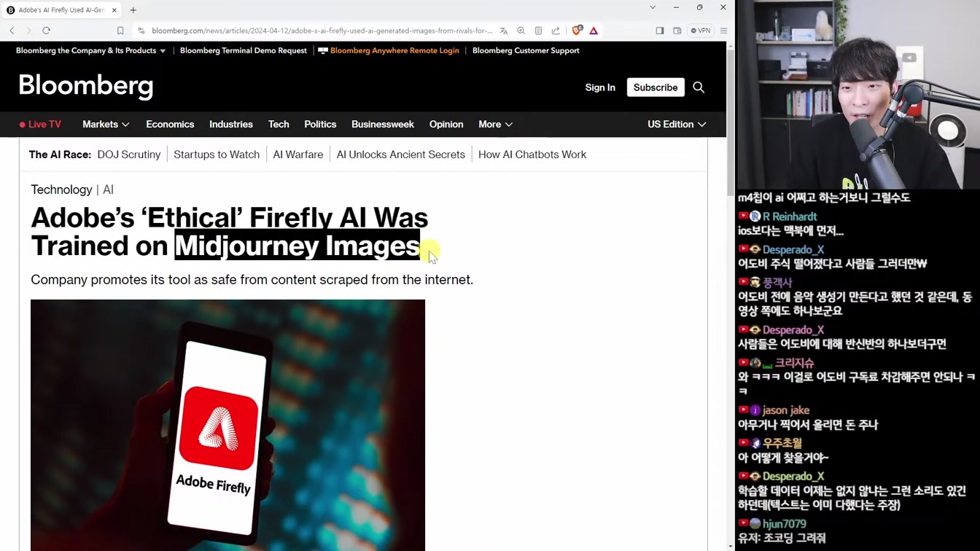Open Live TV

[x=40, y=125]
